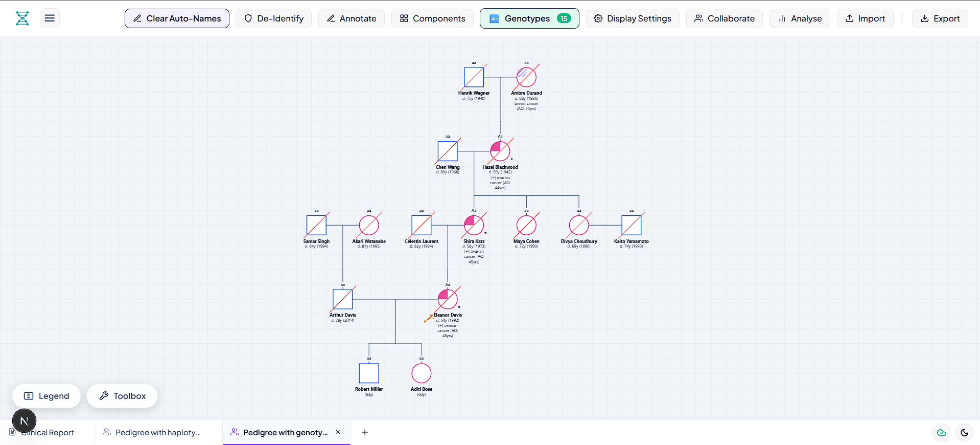
Task: Select Hazel Blackwood pedigree symbol
Action: (500, 151)
